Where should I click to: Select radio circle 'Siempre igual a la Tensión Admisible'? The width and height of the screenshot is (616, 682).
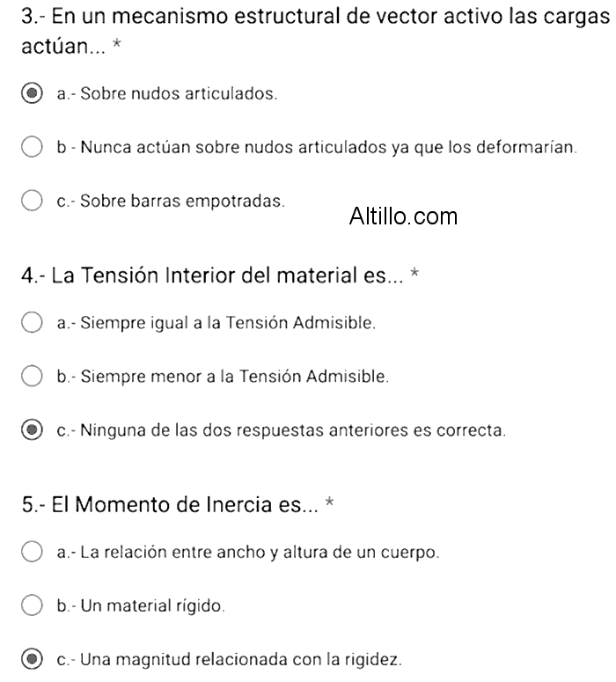[x=32, y=323]
